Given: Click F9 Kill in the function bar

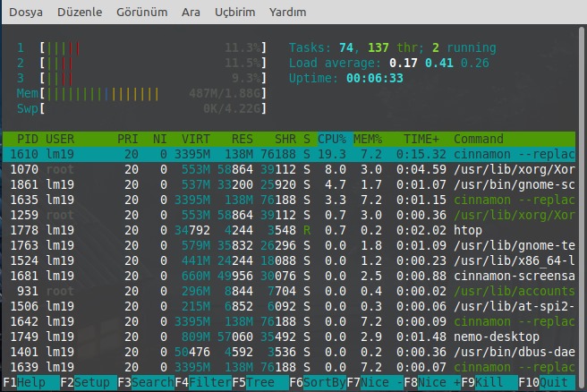Looking at the screenshot, I should 494,383.
